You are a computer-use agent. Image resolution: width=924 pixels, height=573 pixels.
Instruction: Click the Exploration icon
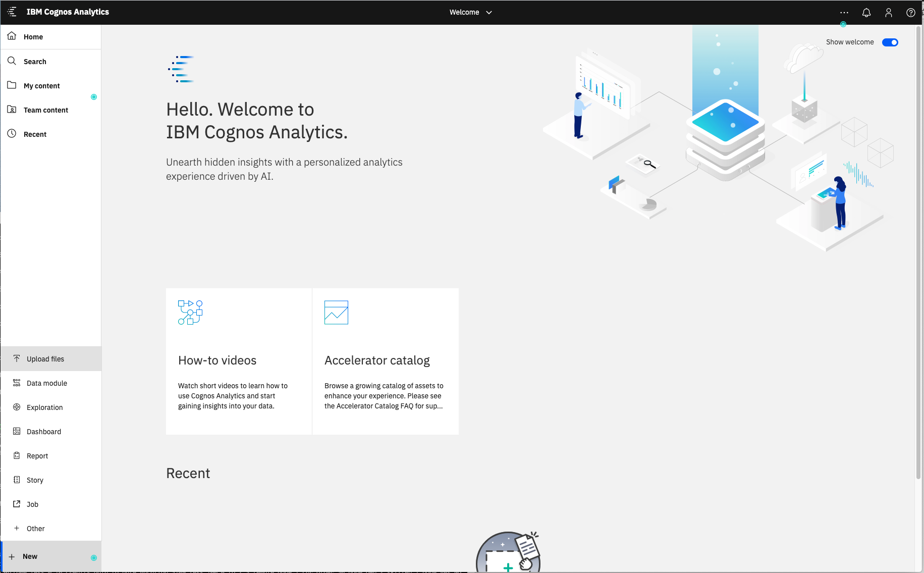(x=17, y=407)
